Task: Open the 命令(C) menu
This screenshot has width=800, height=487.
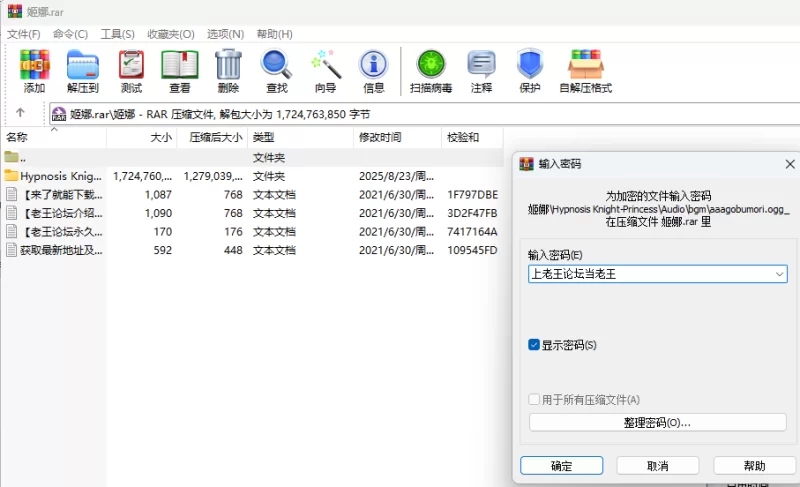Action: [x=70, y=34]
